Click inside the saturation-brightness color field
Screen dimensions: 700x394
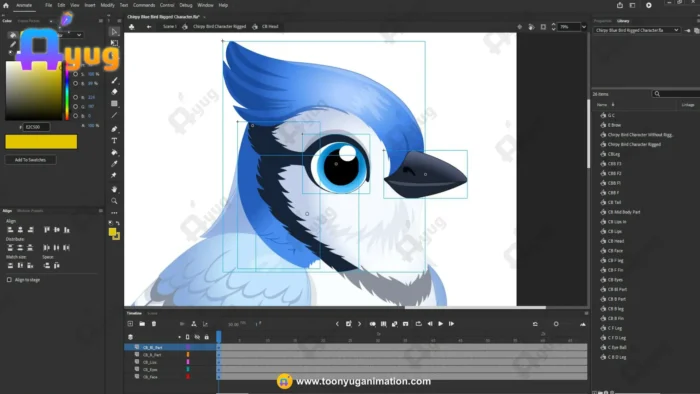coord(33,91)
